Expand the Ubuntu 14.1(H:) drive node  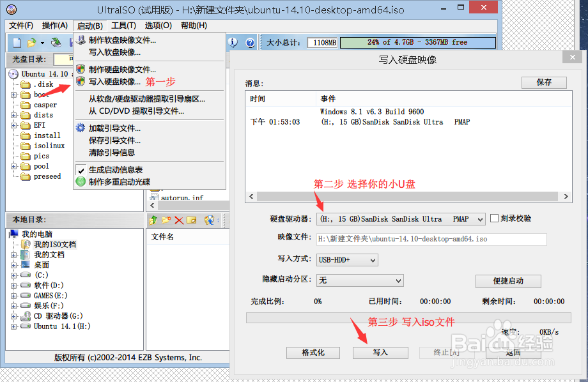[14, 326]
